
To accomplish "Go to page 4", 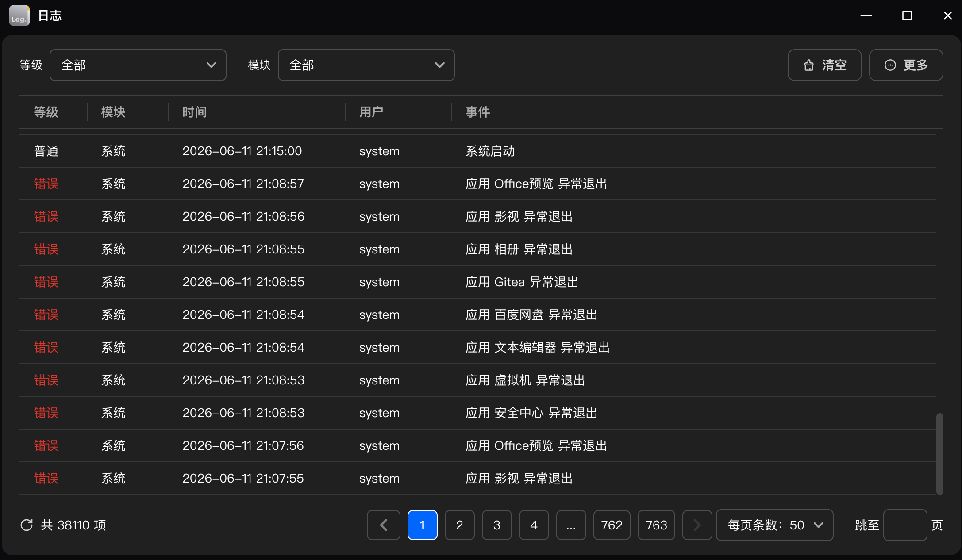I will [534, 525].
